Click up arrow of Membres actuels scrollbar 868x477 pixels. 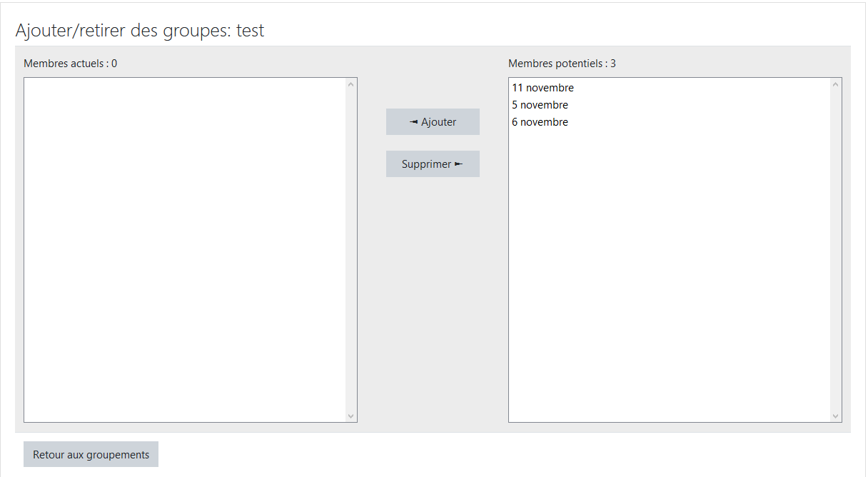pos(350,84)
